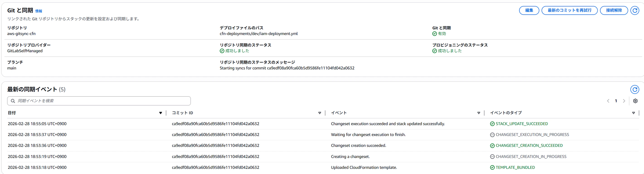Screen dimensions: 644x174
Task: Click the 日付 column header
Action: click(12, 113)
